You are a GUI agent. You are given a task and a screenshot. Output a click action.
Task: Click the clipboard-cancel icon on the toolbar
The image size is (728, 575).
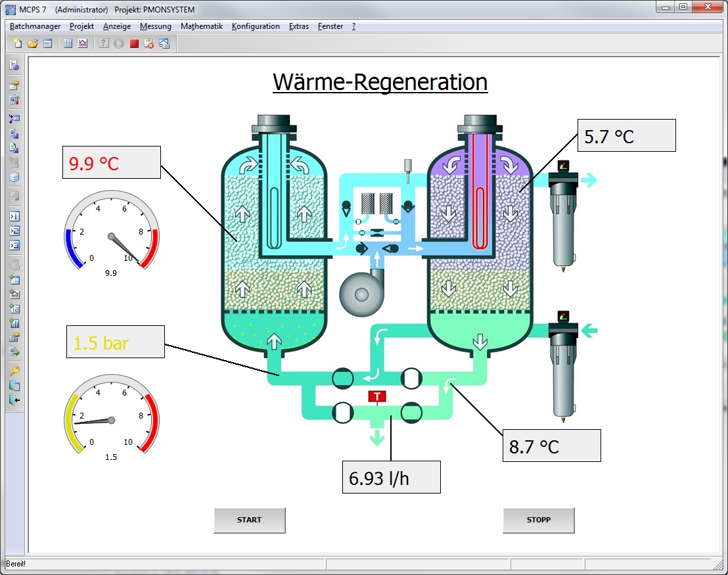tap(150, 43)
